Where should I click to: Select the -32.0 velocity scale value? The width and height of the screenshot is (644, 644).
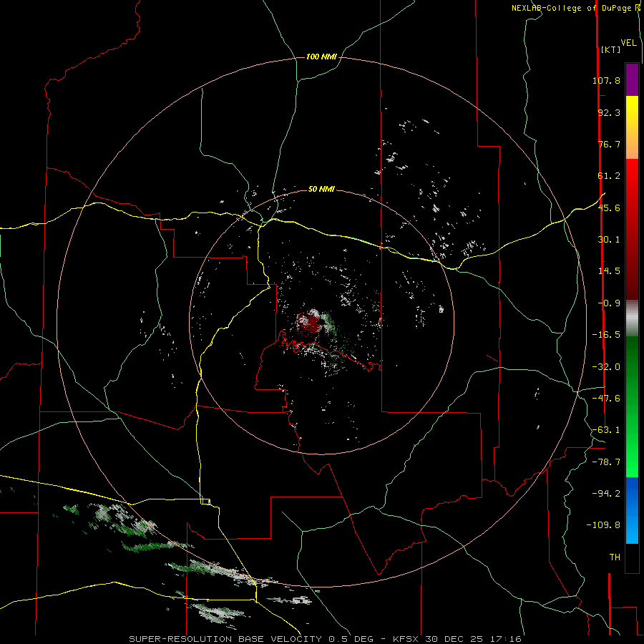click(606, 367)
